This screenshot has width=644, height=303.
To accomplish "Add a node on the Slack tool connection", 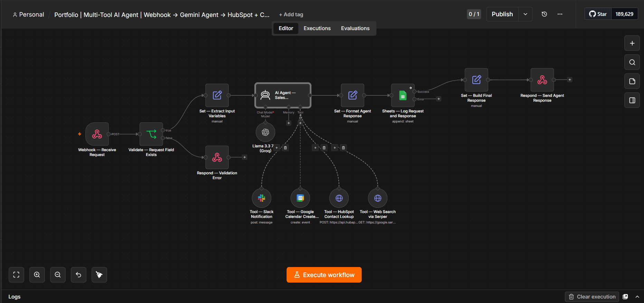I will [x=276, y=148].
